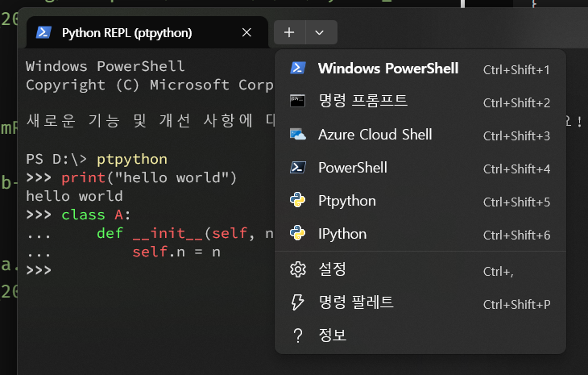The height and width of the screenshot is (375, 588).
Task: Open 명령 팔레트 from the dropdown menu
Action: pyautogui.click(x=420, y=302)
